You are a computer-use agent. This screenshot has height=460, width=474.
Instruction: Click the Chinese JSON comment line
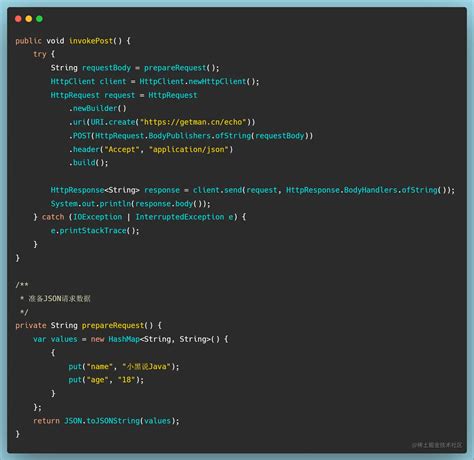55,298
